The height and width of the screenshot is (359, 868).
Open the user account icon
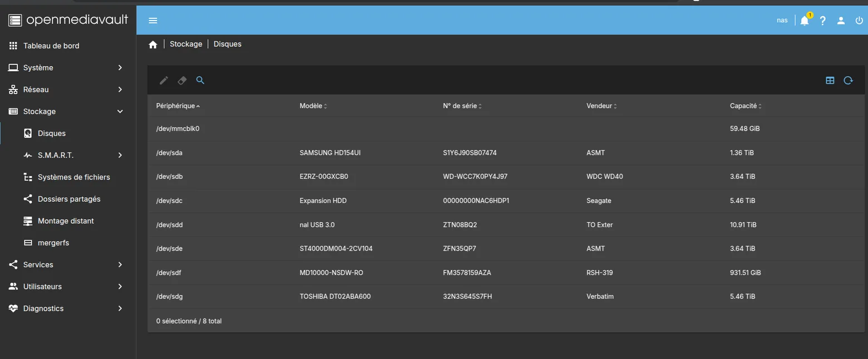pos(841,21)
